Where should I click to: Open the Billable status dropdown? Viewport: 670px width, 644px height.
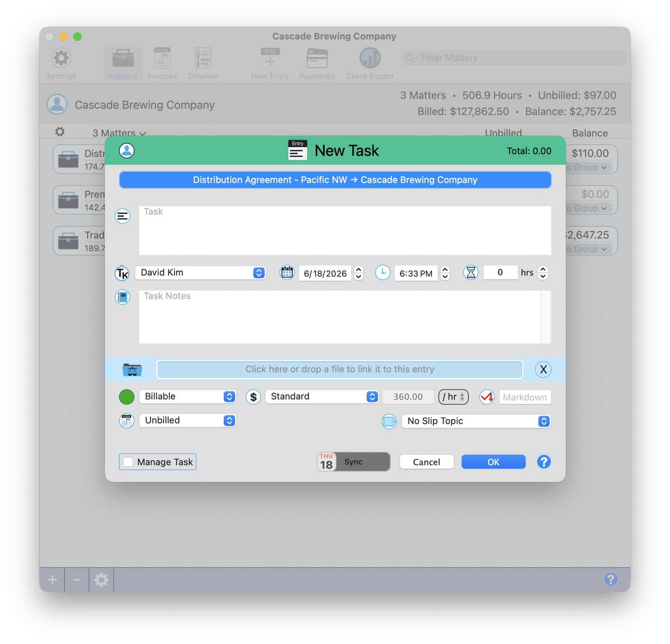coord(188,397)
